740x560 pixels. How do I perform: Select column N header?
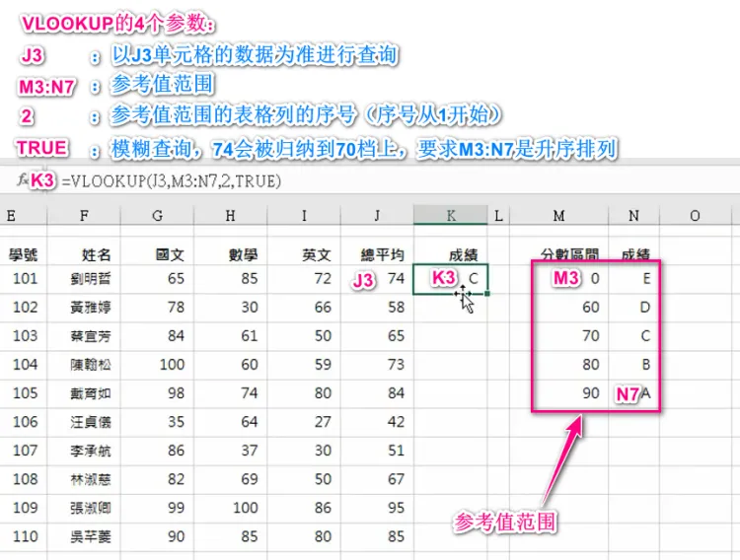tap(633, 216)
